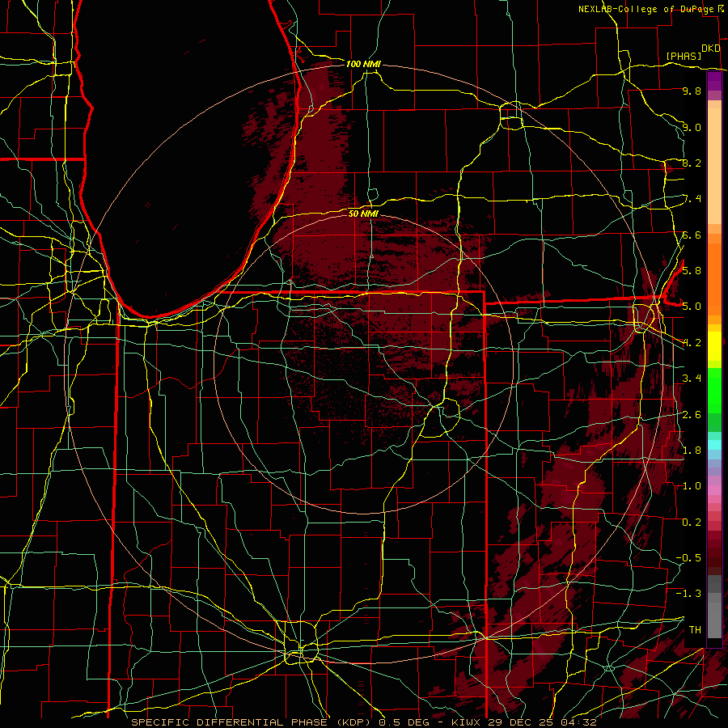This screenshot has height=728, width=728.
Task: Click the 50 NMI range ring label
Action: point(363,214)
